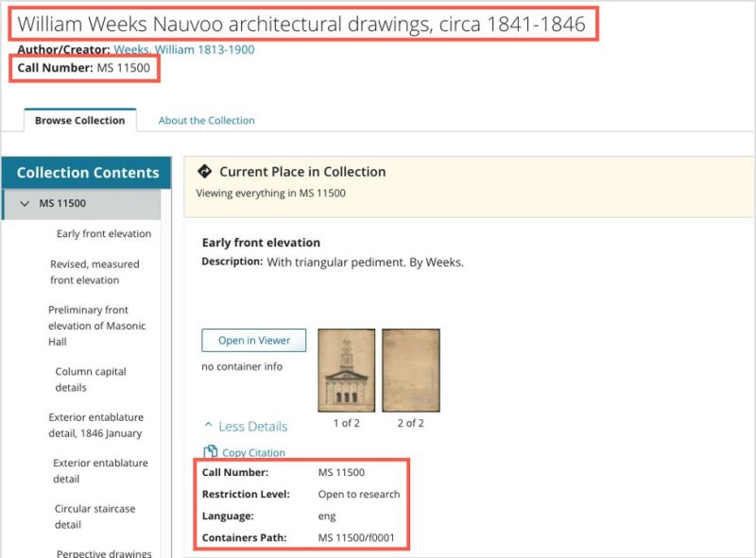This screenshot has width=756, height=558.
Task: Click the Current Place in Collection direction icon
Action: pyautogui.click(x=203, y=172)
